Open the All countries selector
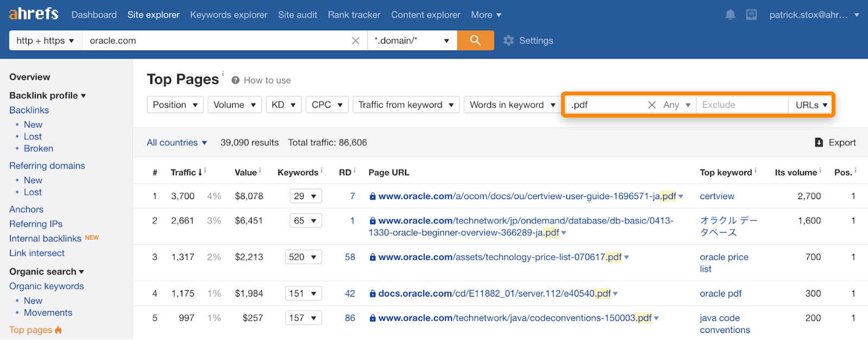 (177, 143)
